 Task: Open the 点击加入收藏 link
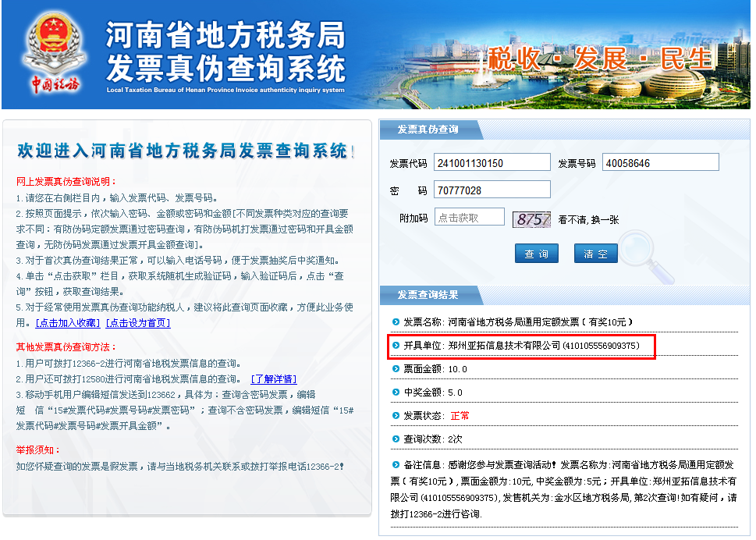click(68, 322)
